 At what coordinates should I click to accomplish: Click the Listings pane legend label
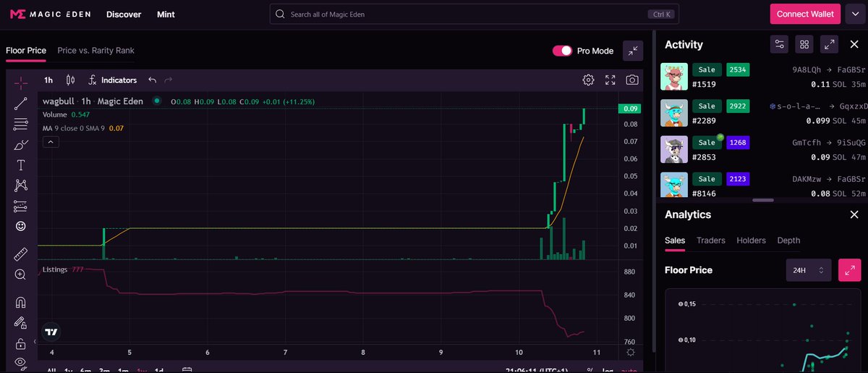55,269
